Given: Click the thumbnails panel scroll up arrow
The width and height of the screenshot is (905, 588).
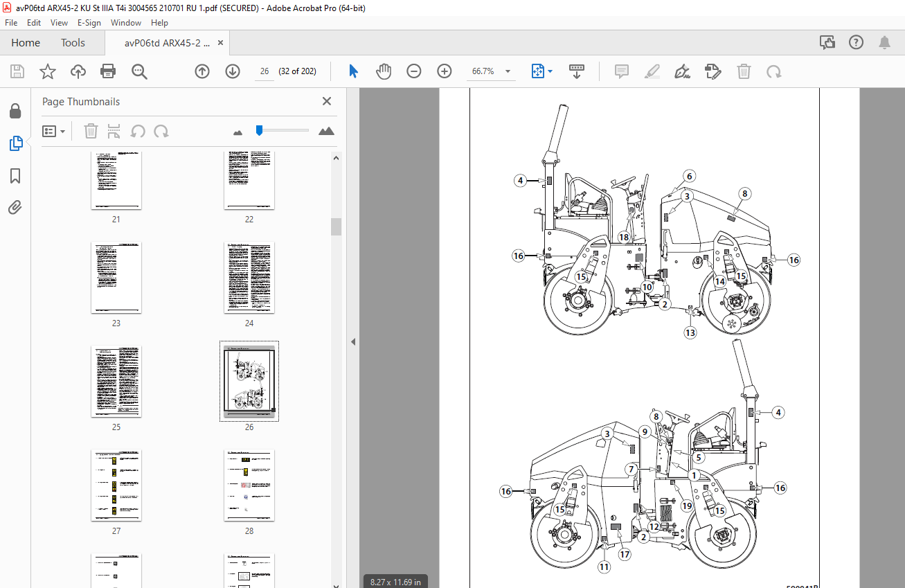Looking at the screenshot, I should (x=337, y=157).
